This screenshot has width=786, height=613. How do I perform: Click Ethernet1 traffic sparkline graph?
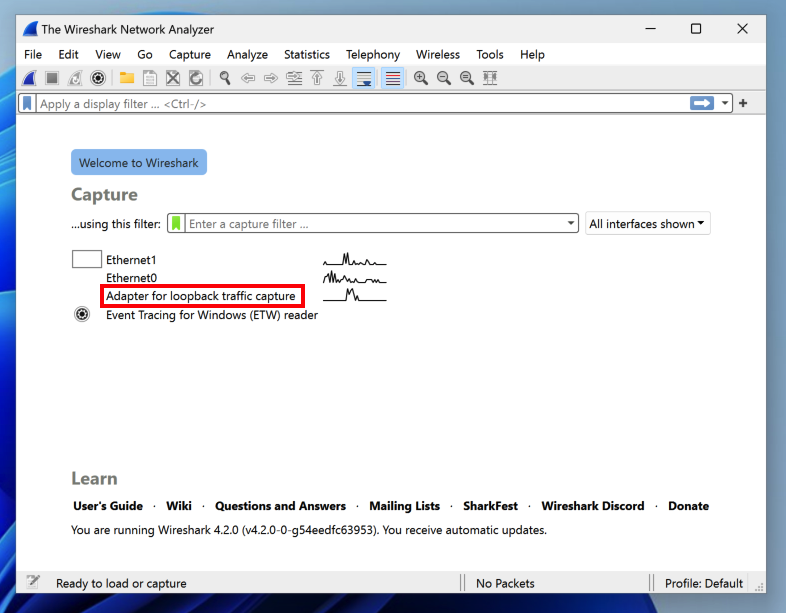coord(354,260)
